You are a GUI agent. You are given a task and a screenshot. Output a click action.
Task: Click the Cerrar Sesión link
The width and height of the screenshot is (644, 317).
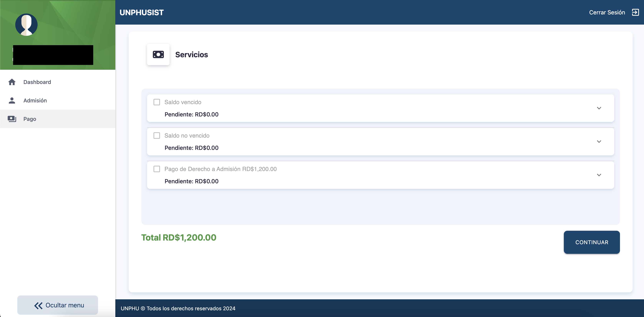(607, 12)
